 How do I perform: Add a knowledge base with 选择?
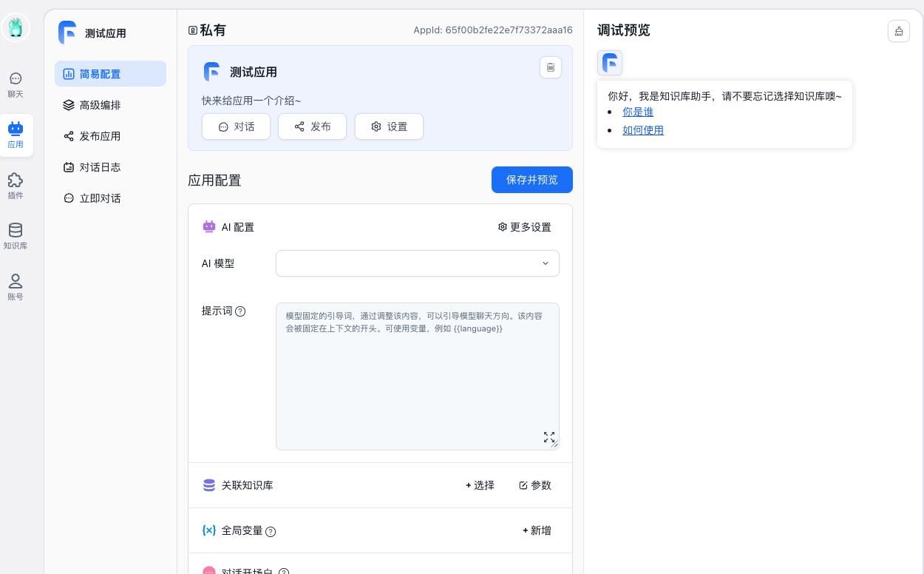[479, 485]
